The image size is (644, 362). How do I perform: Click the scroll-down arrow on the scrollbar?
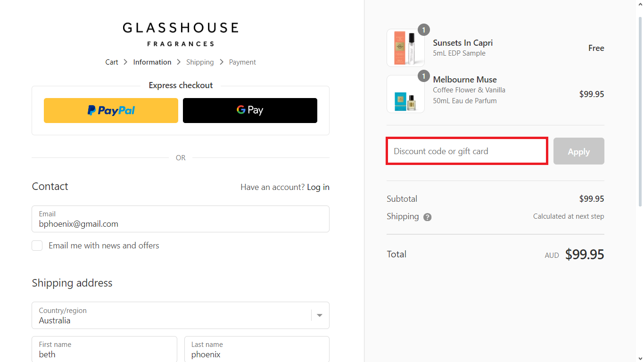pos(640,359)
